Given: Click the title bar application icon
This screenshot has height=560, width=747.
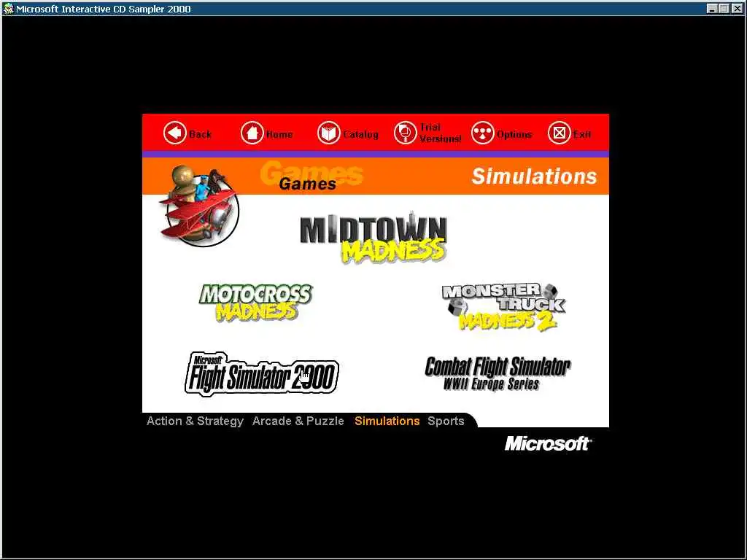Looking at the screenshot, I should pos(8,9).
